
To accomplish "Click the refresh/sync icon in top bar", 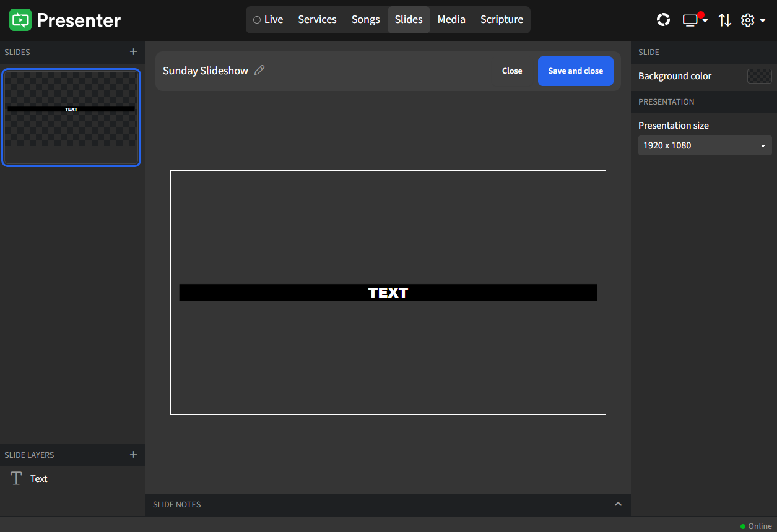I will [x=663, y=19].
